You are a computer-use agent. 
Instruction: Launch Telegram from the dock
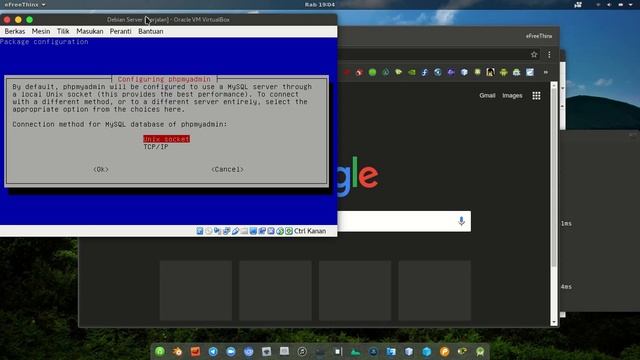click(213, 351)
